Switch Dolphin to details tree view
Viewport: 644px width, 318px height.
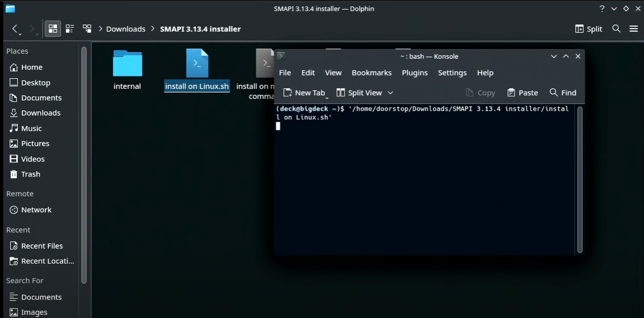(x=87, y=29)
